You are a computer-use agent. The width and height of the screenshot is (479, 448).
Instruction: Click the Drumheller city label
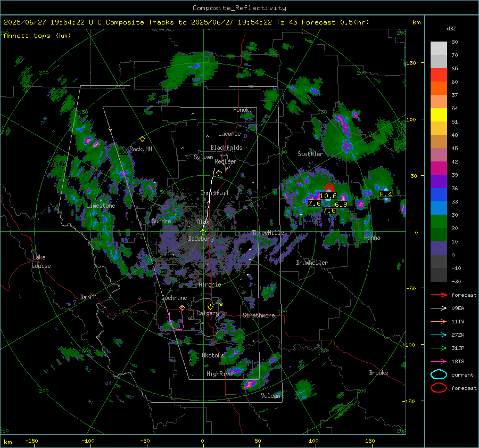click(312, 263)
